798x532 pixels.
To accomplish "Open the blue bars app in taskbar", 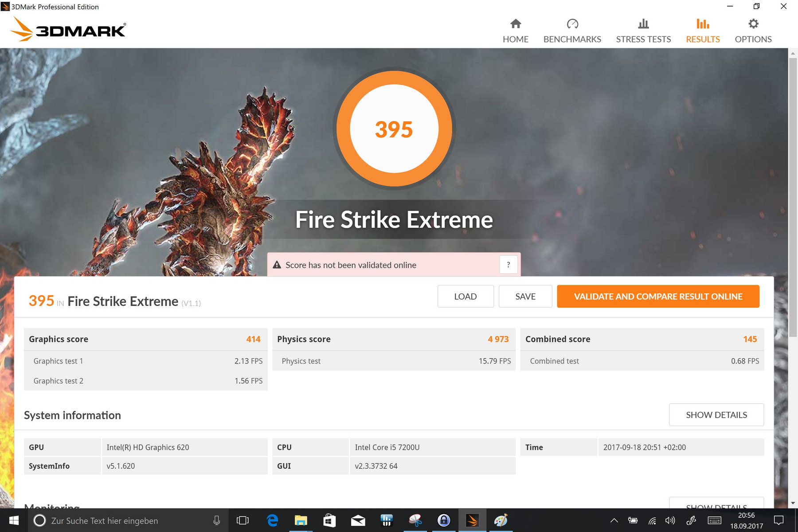I will click(387, 520).
